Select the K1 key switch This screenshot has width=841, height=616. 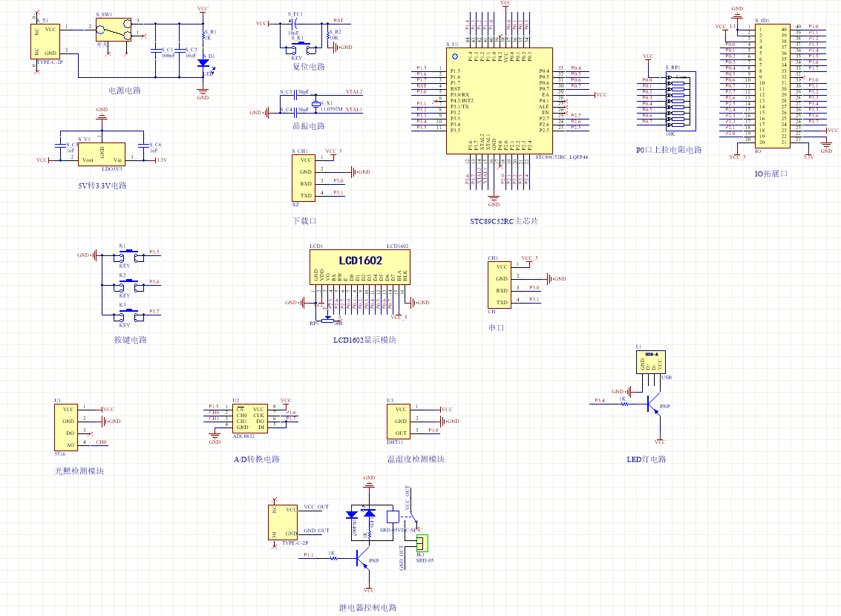click(x=128, y=256)
